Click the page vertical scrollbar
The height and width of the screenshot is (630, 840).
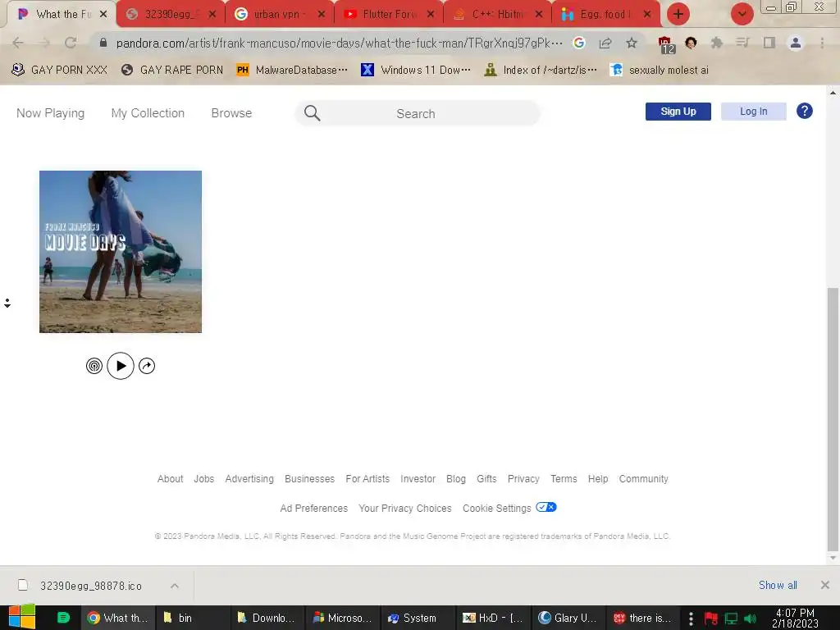833,419
